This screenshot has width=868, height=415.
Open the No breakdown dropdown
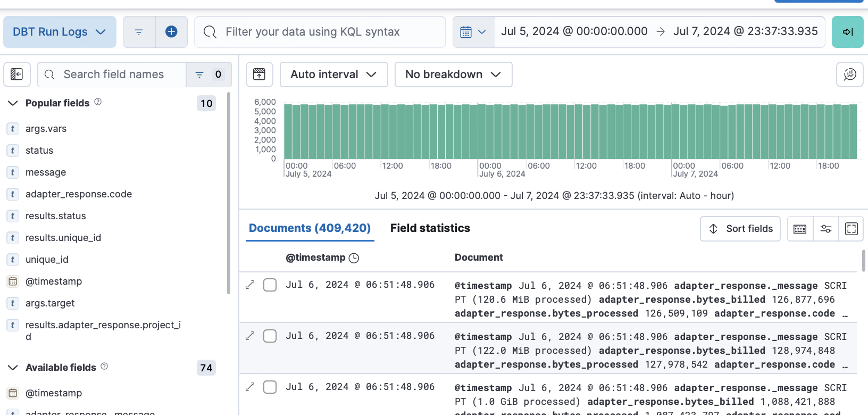coord(453,74)
